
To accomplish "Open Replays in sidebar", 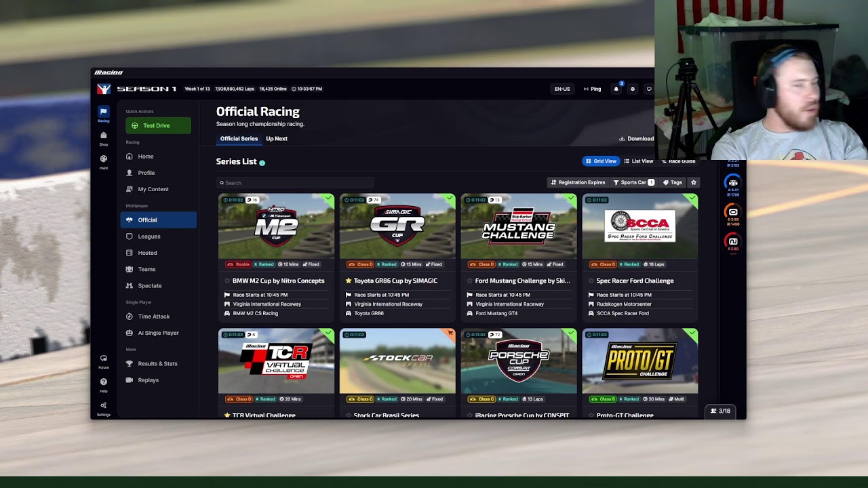I will [x=158, y=380].
